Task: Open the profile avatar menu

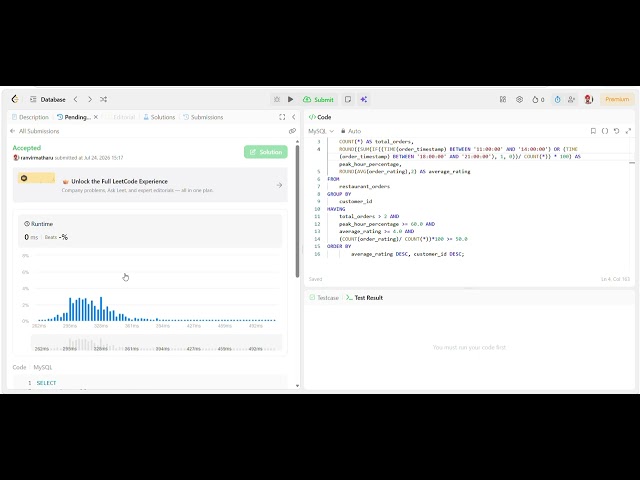Action: tap(589, 99)
